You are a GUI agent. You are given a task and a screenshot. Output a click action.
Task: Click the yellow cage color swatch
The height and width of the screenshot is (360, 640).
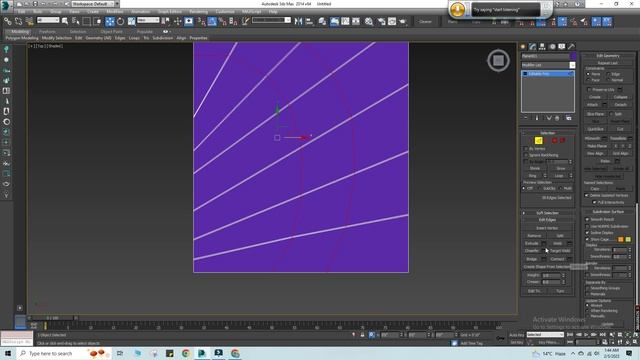click(628, 239)
